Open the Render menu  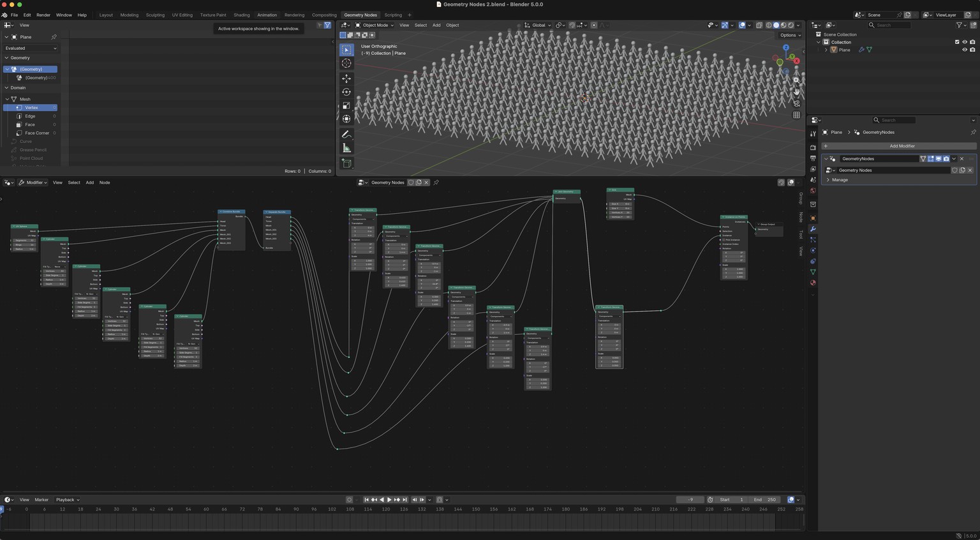(43, 15)
